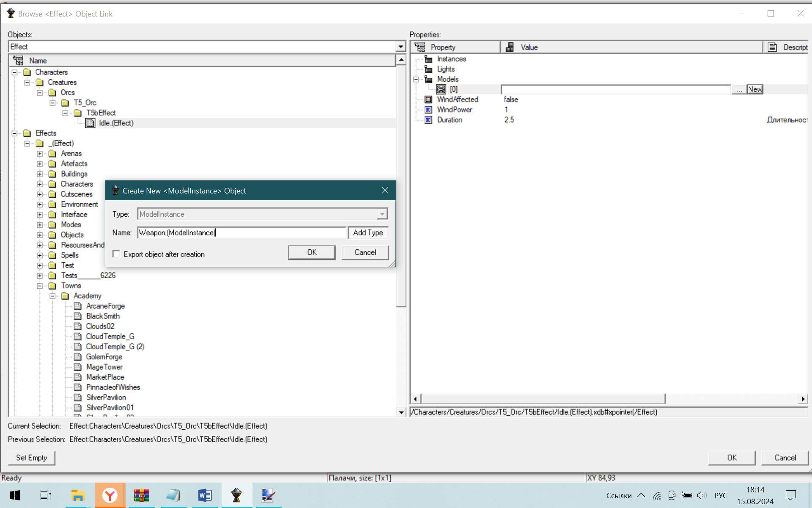Click the ArcaneForge file icon

coord(78,306)
